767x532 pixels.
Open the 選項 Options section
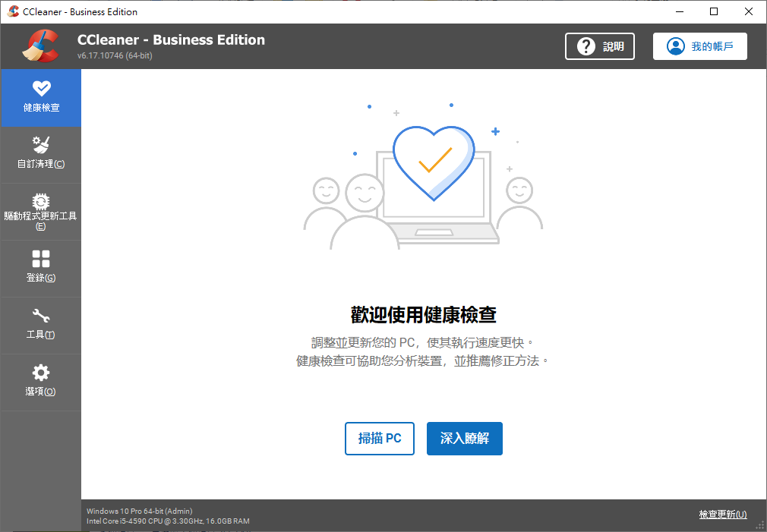tap(41, 382)
